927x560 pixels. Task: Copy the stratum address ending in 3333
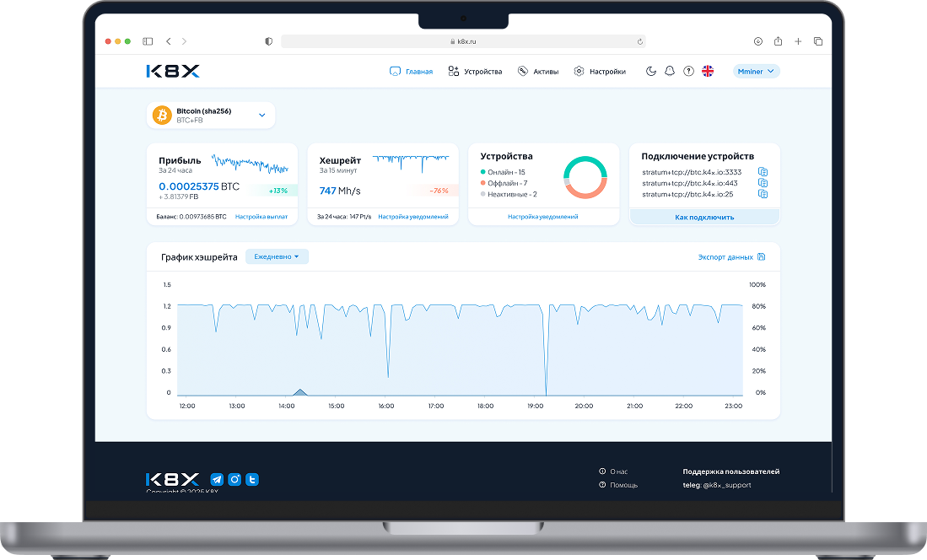(763, 172)
